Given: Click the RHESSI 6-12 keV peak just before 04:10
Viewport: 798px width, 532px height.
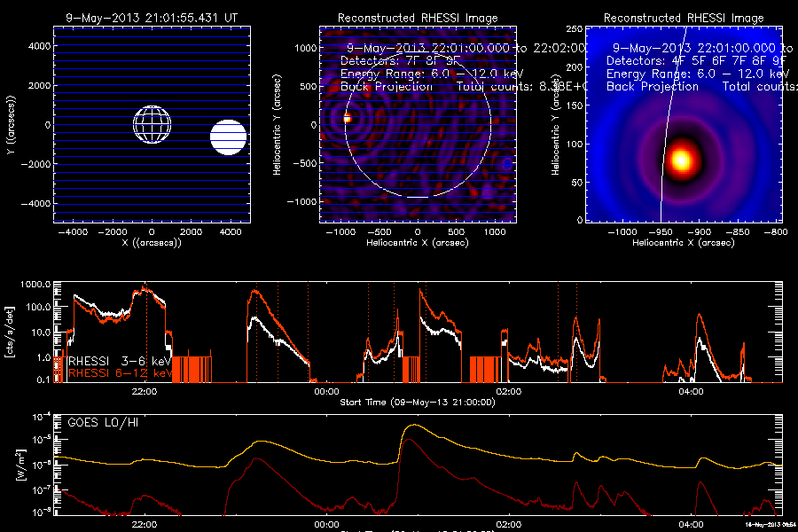Looking at the screenshot, I should [700, 316].
